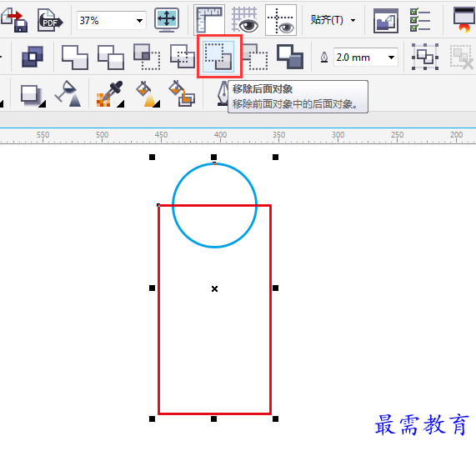Click the right-middle selection handle
The height and width of the screenshot is (451, 476).
pyautogui.click(x=275, y=288)
